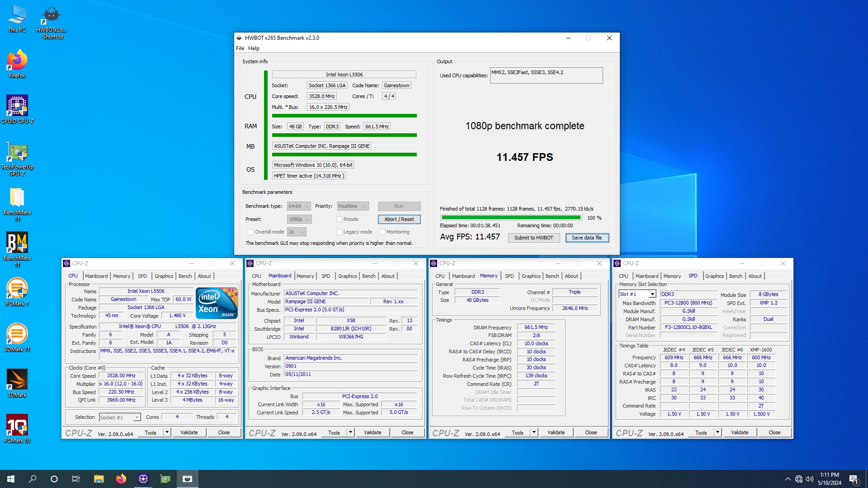868x488 pixels.
Task: Expand Tools arrow in Mainboard CPU-Z window
Action: tap(350, 432)
